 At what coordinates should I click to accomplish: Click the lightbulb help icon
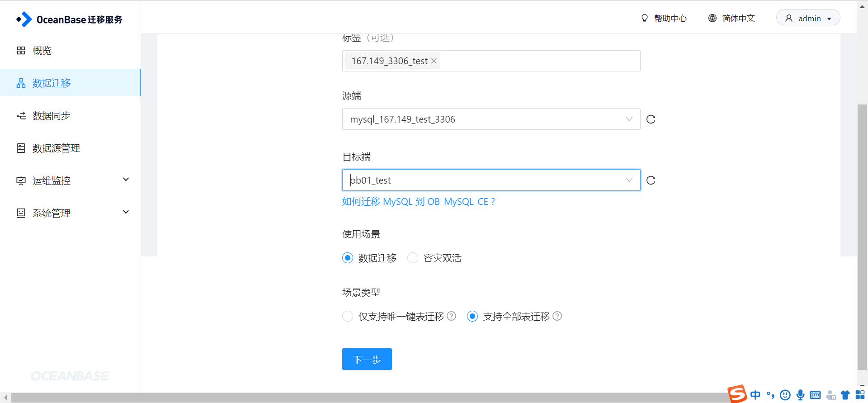(x=645, y=18)
